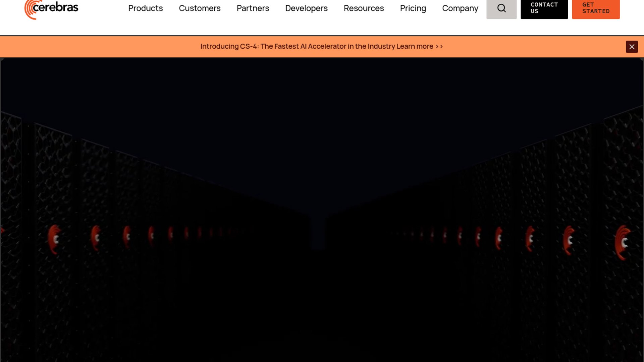Open the search magnifier icon
The image size is (644, 362).
click(501, 8)
